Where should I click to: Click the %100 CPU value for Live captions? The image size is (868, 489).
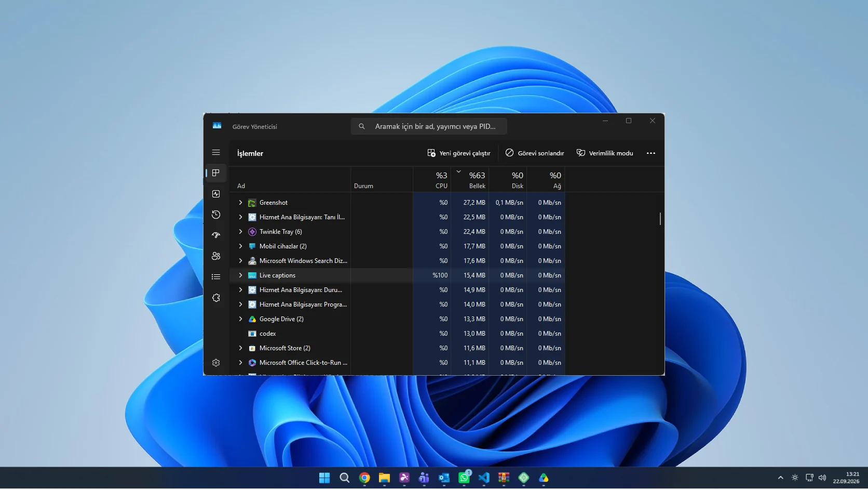coord(440,275)
